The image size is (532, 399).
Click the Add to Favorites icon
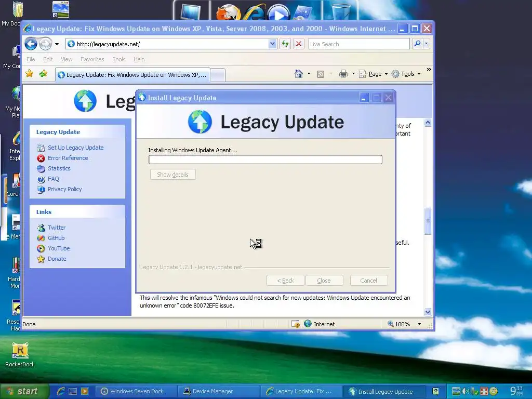point(43,74)
